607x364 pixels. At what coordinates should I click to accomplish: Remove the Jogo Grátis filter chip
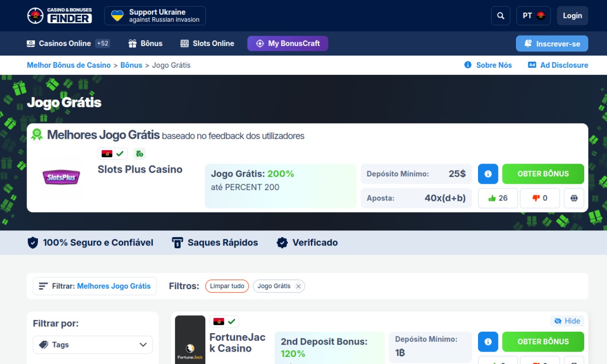point(298,286)
